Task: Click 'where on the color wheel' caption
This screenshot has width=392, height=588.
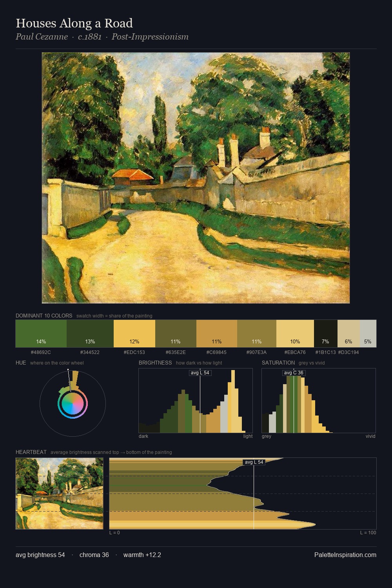Action: [57, 363]
